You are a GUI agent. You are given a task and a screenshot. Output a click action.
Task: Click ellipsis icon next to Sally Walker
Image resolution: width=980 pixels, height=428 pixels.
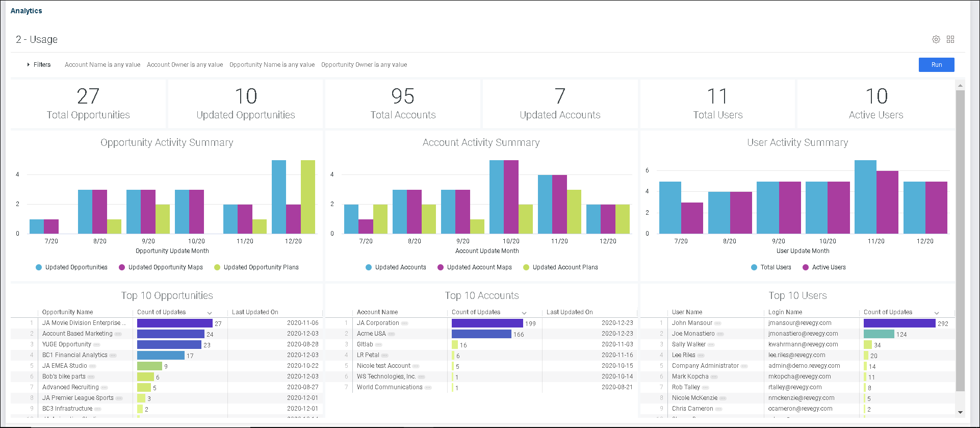click(711, 345)
